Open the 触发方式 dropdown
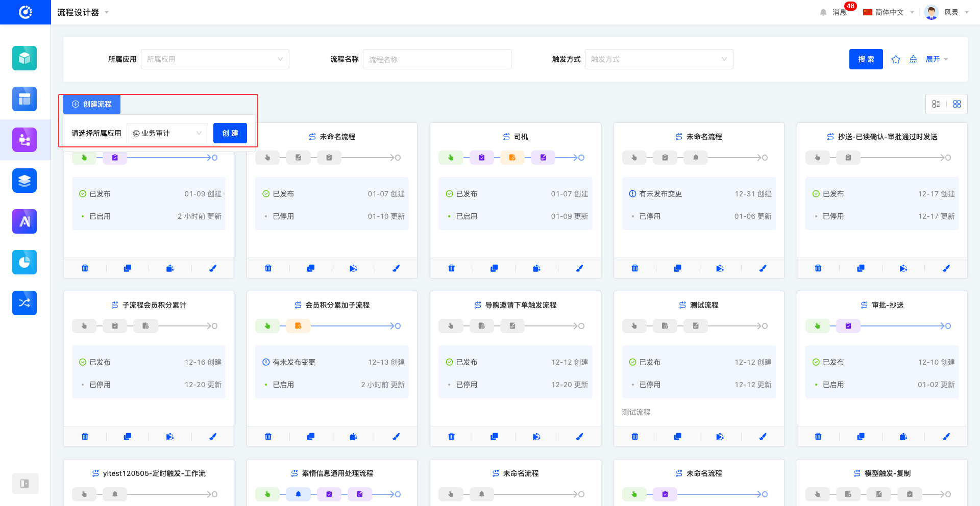This screenshot has width=980, height=506. (658, 59)
